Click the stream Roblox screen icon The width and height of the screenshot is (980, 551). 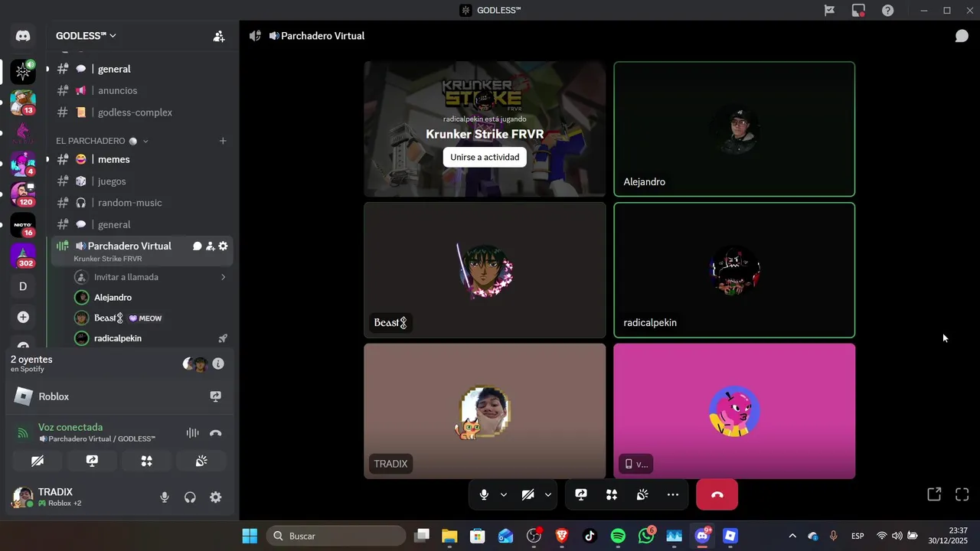point(216,396)
